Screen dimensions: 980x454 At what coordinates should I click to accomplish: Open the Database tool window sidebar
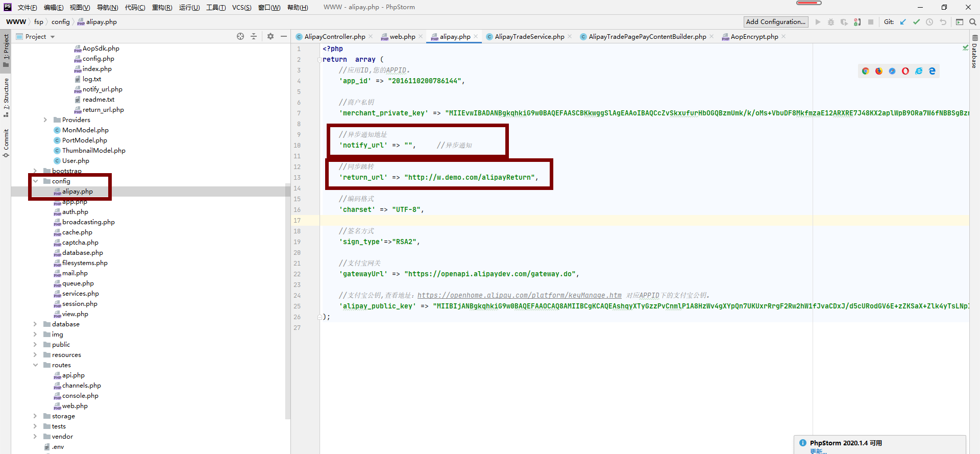pyautogui.click(x=974, y=52)
